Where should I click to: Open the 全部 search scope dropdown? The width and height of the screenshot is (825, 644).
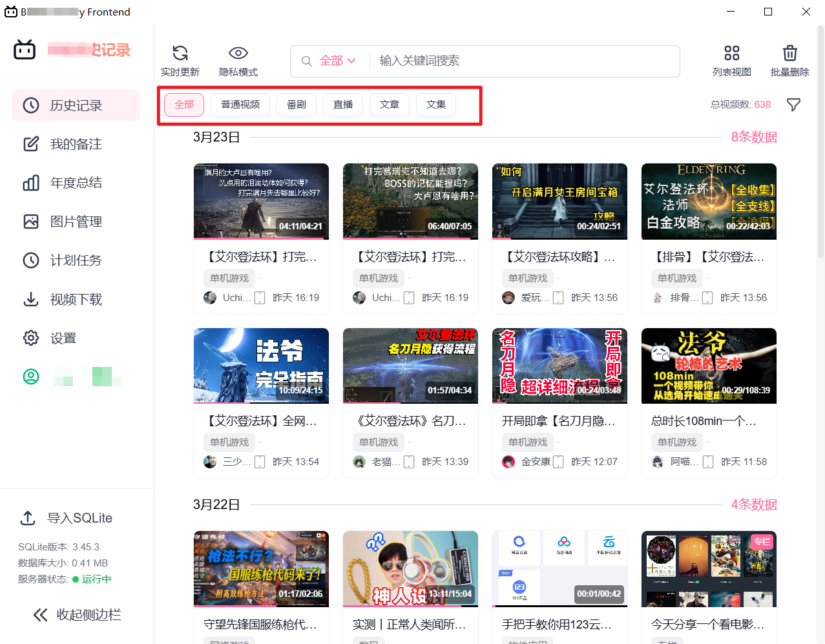point(338,61)
